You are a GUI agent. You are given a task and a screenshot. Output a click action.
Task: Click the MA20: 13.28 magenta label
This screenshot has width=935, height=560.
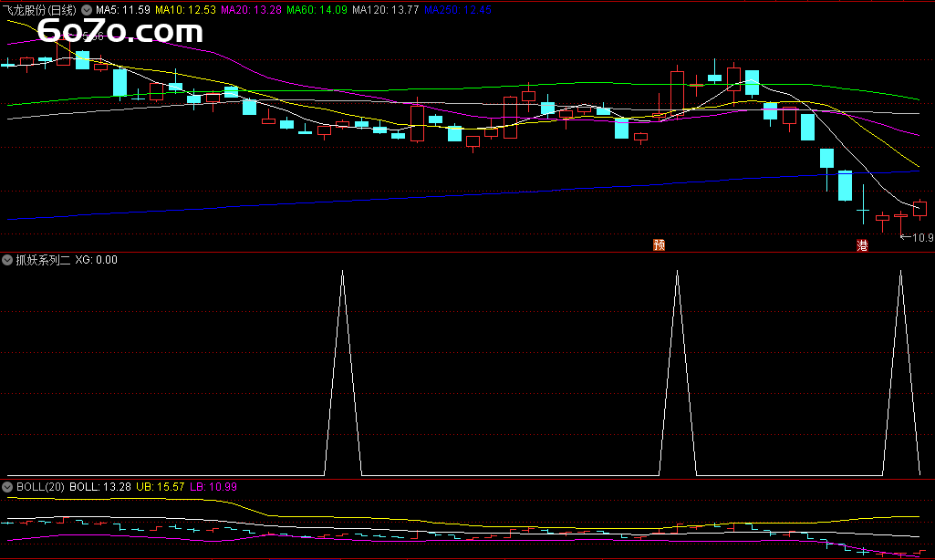point(251,10)
